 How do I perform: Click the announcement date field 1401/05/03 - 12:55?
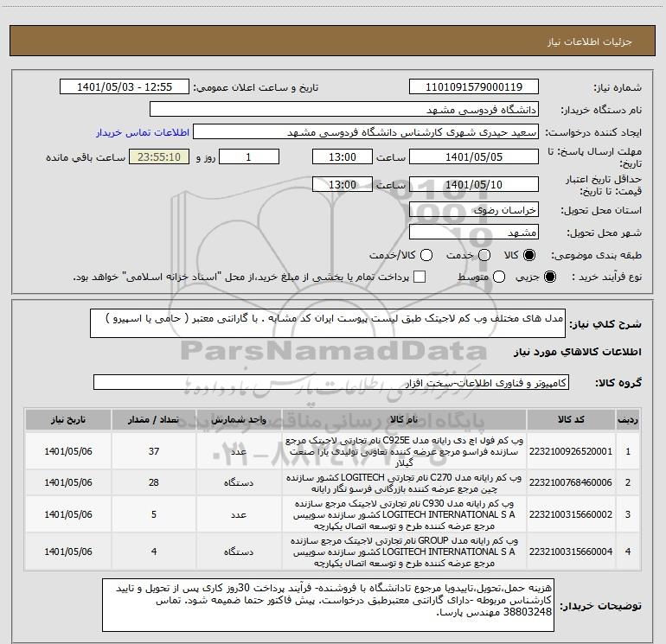click(x=125, y=86)
